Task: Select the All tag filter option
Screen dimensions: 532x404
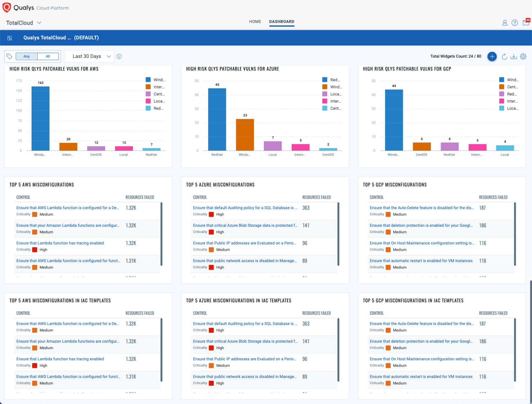Action: pyautogui.click(x=48, y=56)
